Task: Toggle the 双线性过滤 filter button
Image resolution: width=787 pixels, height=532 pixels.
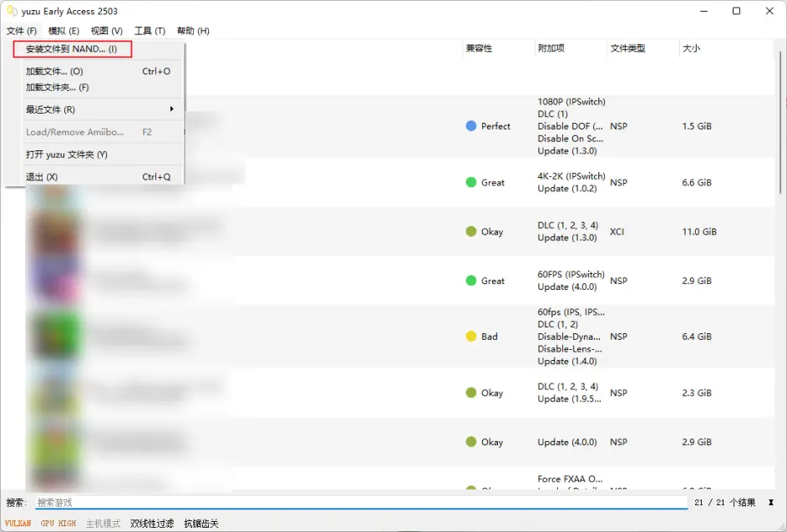Action: tap(152, 524)
